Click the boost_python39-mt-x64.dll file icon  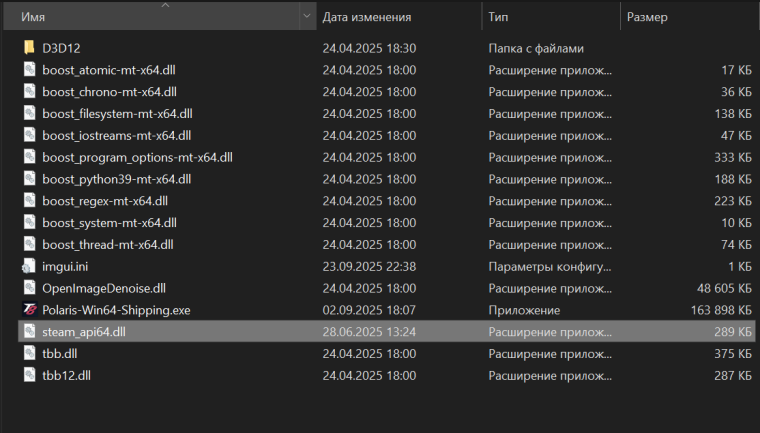pyautogui.click(x=30, y=178)
